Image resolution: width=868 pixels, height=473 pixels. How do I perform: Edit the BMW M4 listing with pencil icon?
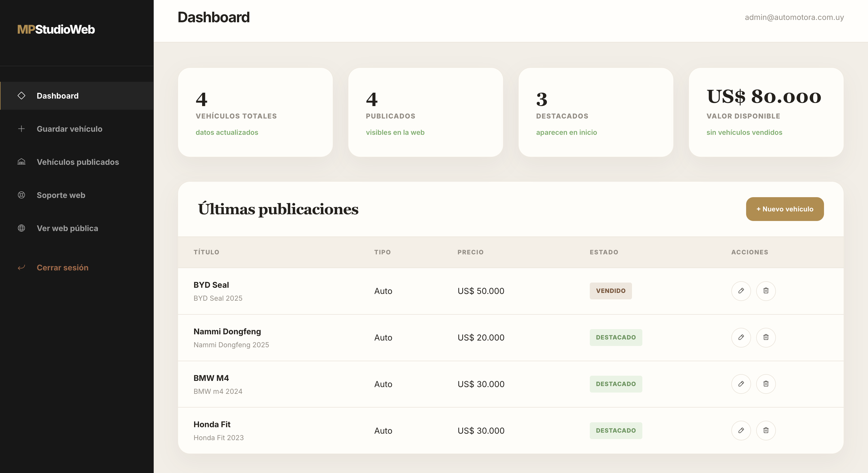[741, 384]
